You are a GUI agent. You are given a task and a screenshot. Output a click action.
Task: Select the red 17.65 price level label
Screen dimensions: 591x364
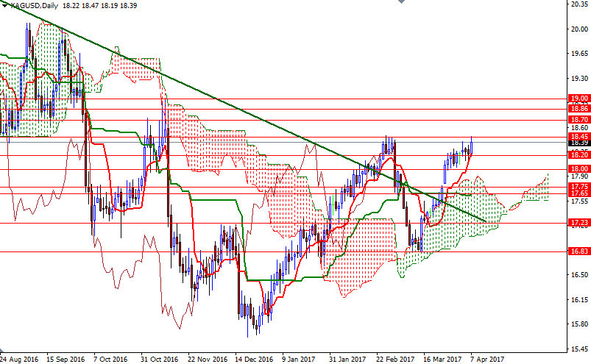click(x=579, y=193)
